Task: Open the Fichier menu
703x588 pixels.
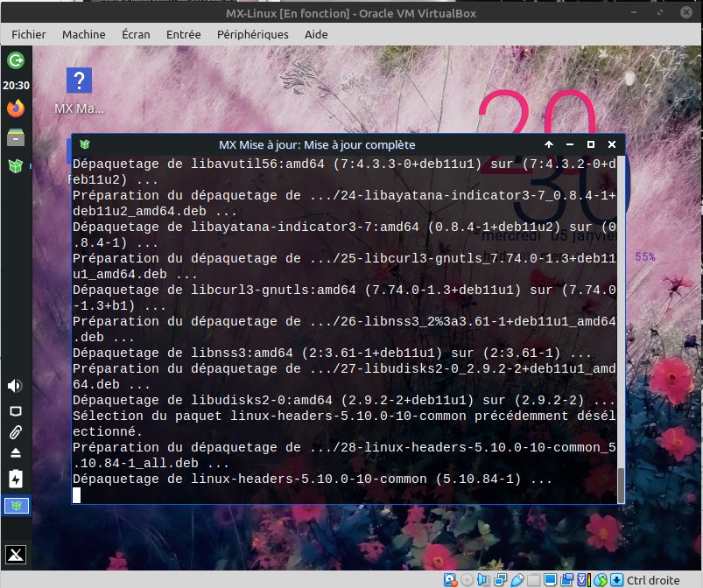Action: click(29, 34)
